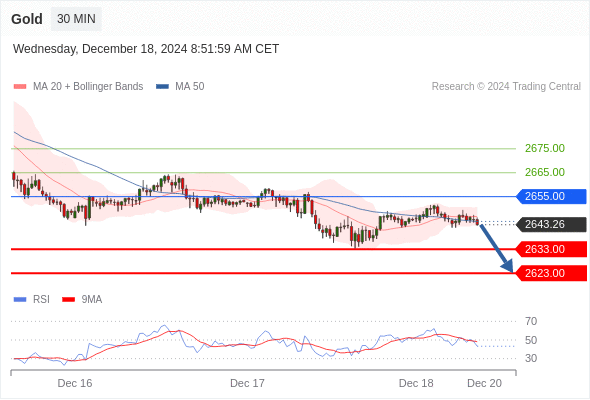The image size is (590, 400).
Task: Click the 2633.00 red support tag
Action: coord(551,249)
